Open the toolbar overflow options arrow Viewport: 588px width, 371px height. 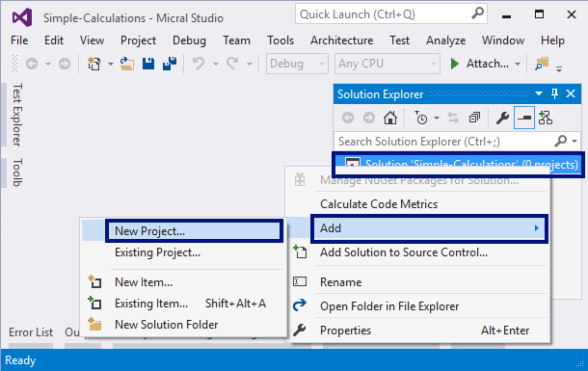coord(559,69)
